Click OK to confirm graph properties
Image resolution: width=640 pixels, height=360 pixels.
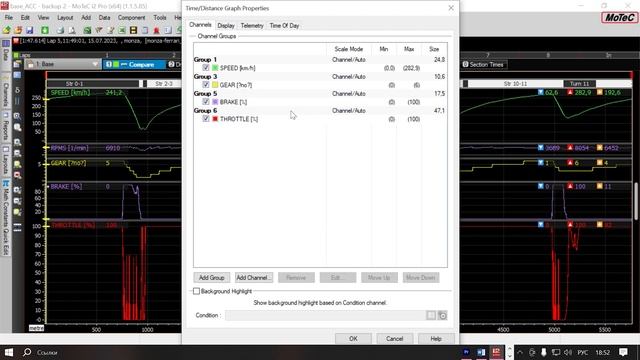click(x=353, y=339)
